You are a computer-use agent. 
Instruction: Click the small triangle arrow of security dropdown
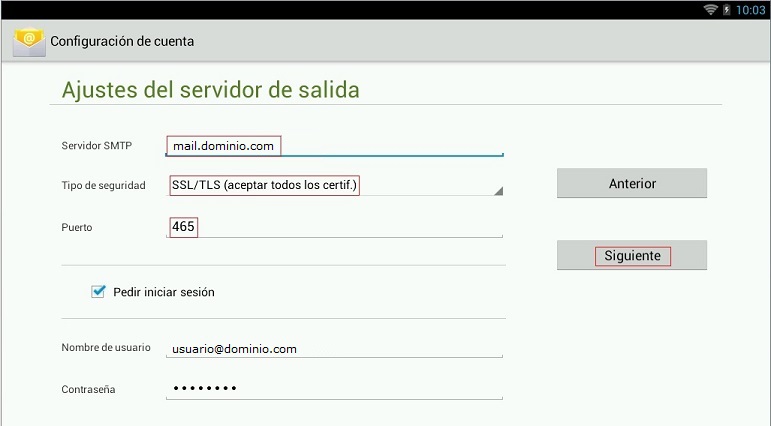click(497, 191)
